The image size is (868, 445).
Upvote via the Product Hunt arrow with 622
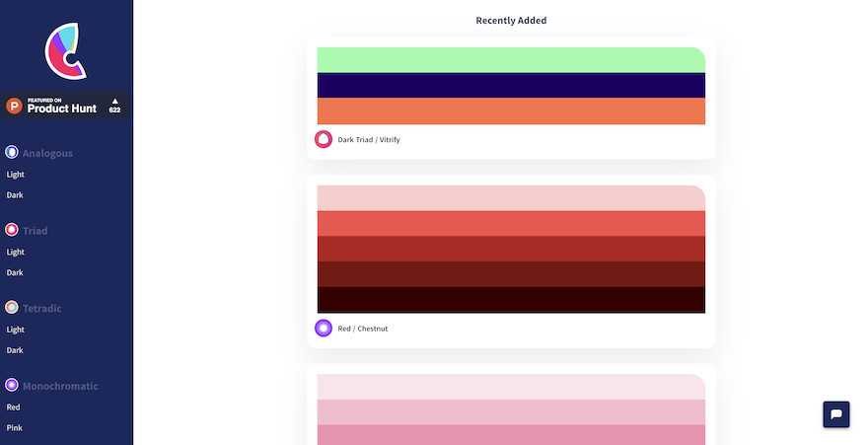pyautogui.click(x=114, y=106)
